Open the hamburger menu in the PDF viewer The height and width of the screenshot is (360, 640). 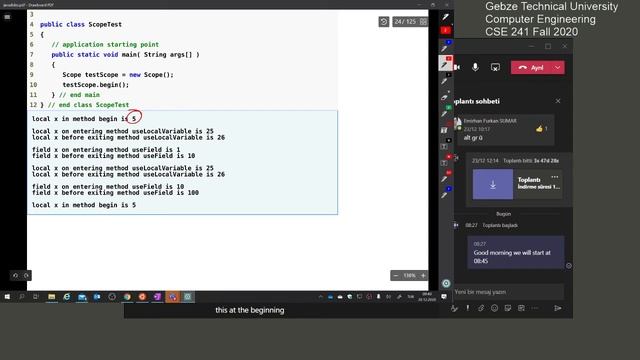7,17
